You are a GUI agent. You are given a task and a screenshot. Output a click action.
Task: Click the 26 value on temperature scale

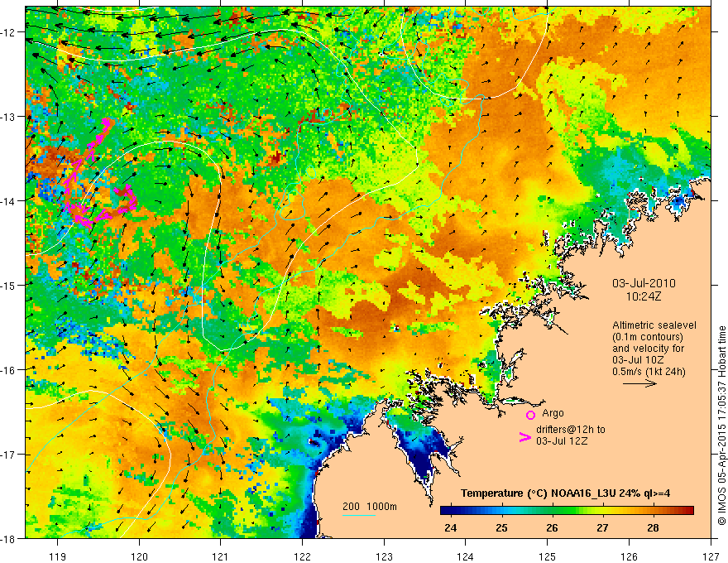tap(552, 527)
